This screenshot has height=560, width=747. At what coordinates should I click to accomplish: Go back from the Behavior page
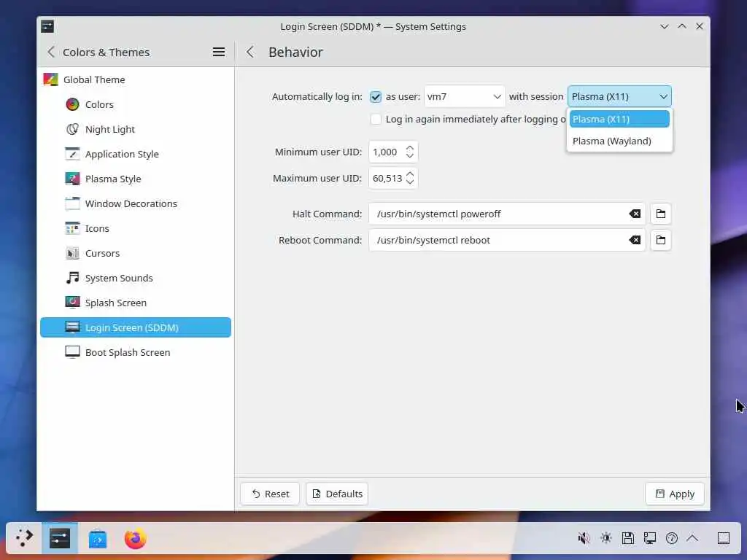pyautogui.click(x=250, y=52)
